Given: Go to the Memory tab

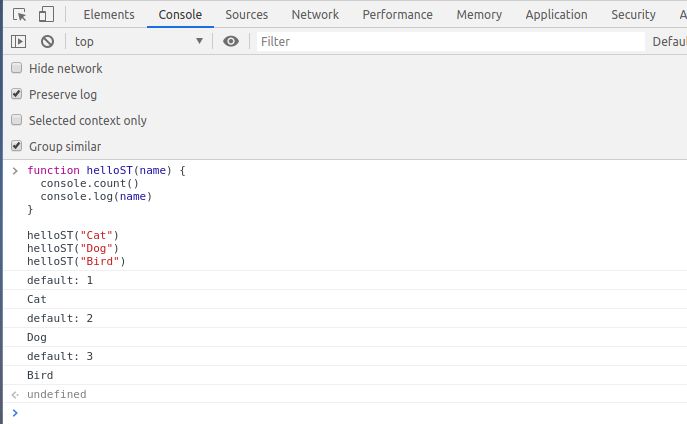Looking at the screenshot, I should click(479, 15).
